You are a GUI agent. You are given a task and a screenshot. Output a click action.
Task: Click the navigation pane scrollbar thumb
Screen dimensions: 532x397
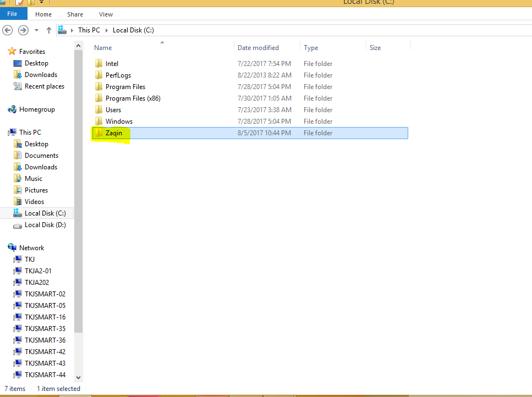pos(78,191)
